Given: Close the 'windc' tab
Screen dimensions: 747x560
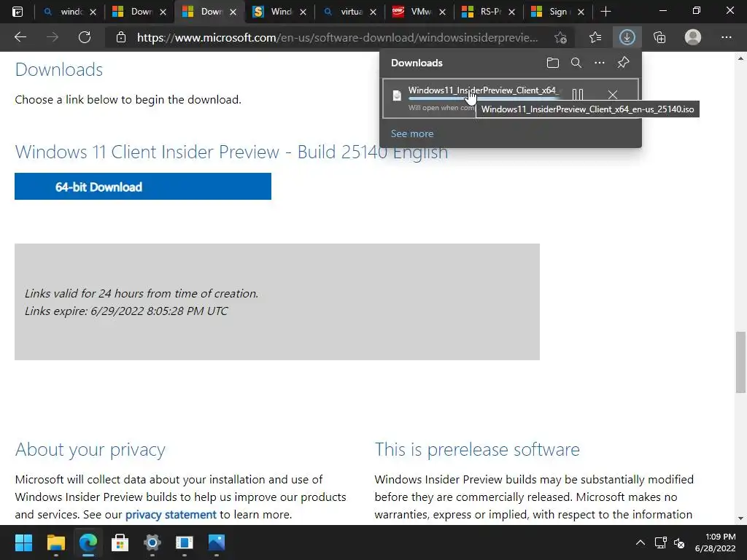Looking at the screenshot, I should (93, 12).
